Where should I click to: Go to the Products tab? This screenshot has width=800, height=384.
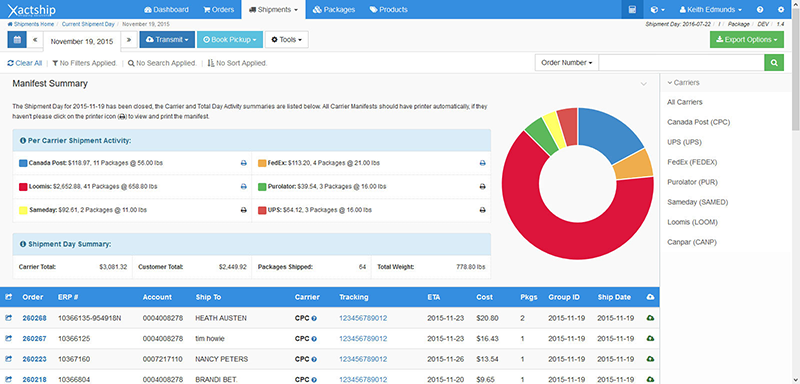[x=389, y=9]
